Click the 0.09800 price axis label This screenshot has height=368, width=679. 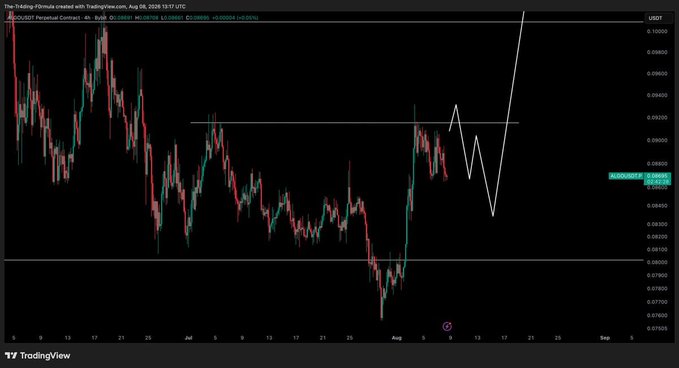(657, 52)
